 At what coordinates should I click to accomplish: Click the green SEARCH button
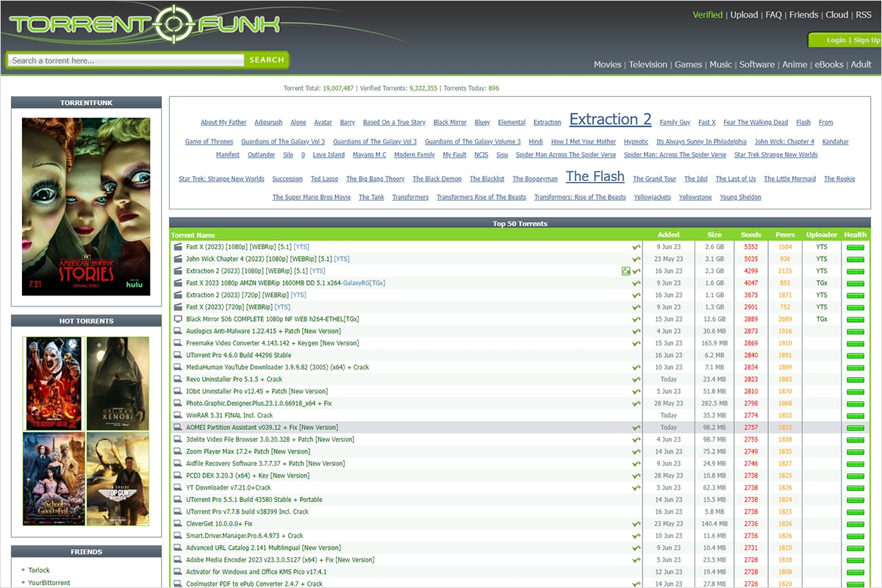(x=267, y=60)
